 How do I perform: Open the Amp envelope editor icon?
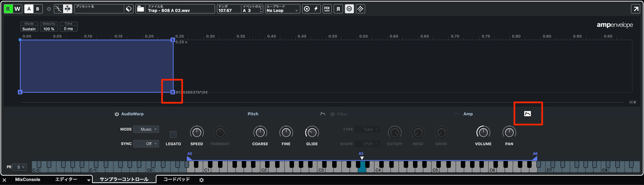tap(527, 114)
